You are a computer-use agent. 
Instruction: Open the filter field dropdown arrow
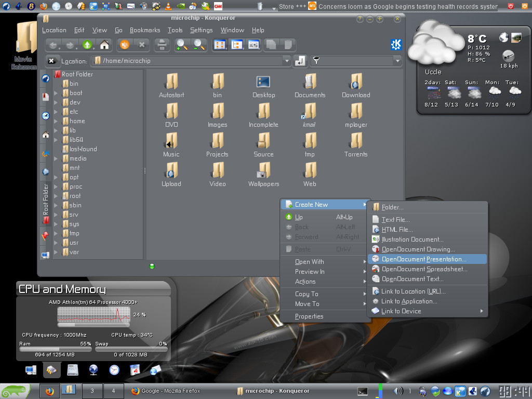[397, 61]
